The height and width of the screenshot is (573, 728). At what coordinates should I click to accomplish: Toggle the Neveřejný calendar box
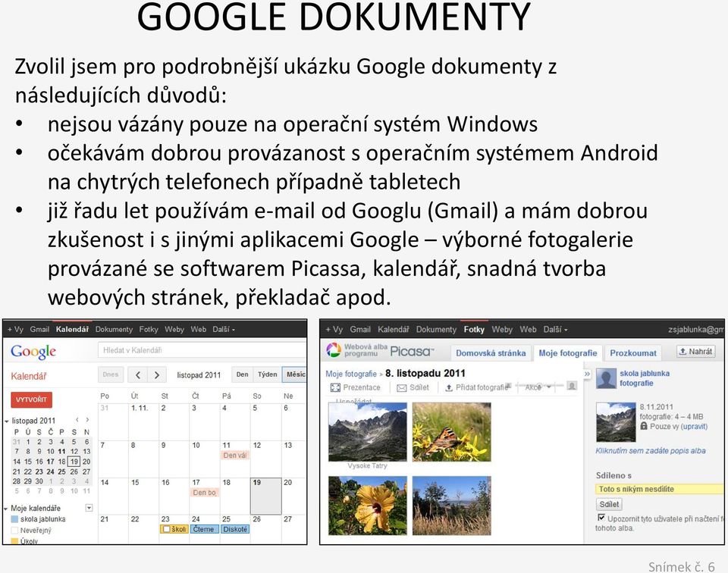[x=14, y=531]
